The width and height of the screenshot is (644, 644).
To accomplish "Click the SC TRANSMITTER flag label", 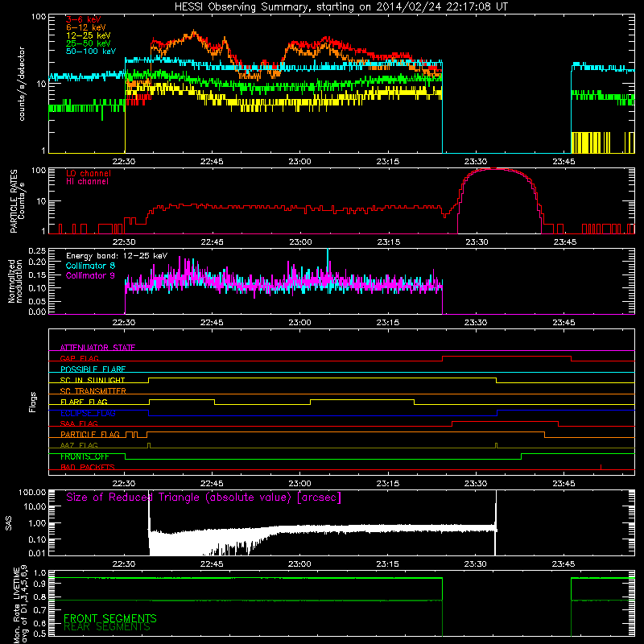I will pos(93,391).
